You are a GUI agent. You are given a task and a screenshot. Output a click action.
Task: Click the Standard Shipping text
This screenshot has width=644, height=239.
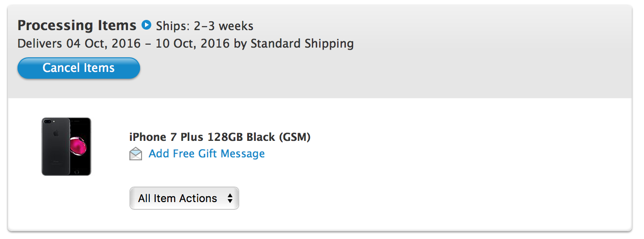302,44
